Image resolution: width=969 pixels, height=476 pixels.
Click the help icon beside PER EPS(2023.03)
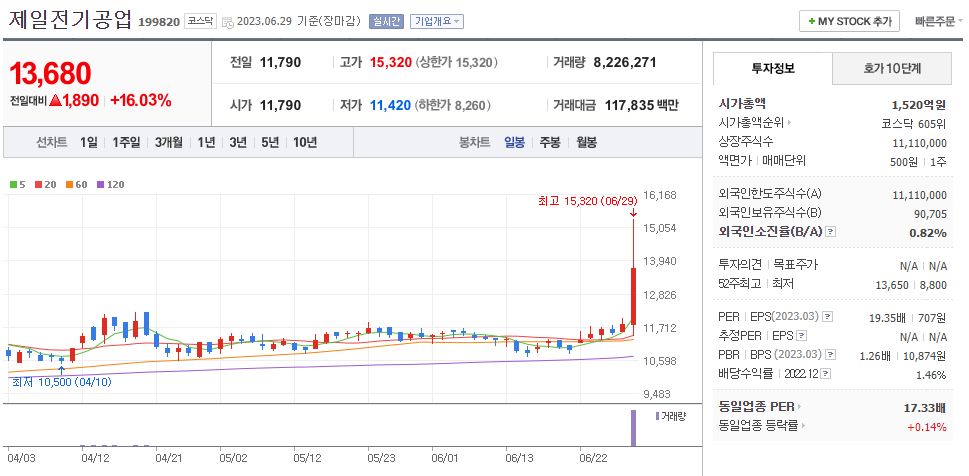828,317
